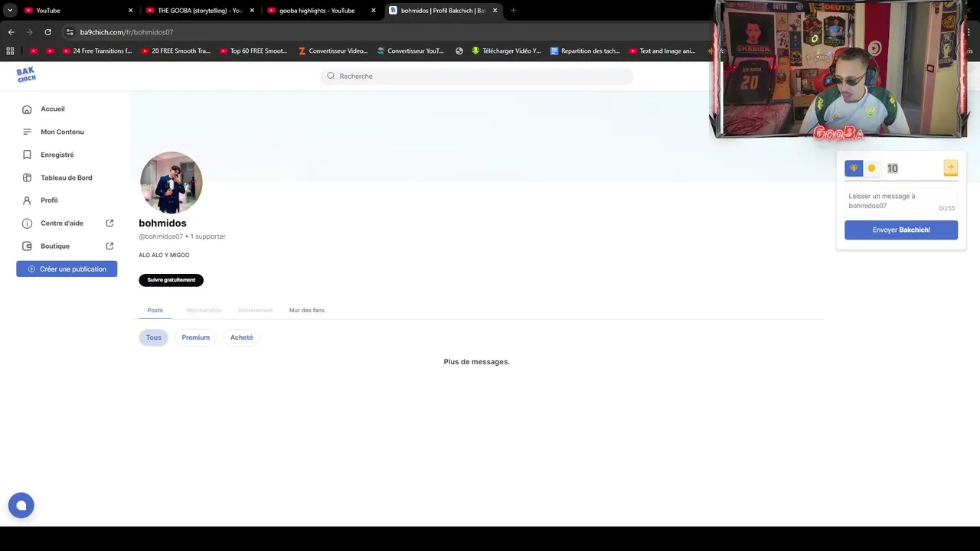Open external link arrow beside Boutique

109,246
